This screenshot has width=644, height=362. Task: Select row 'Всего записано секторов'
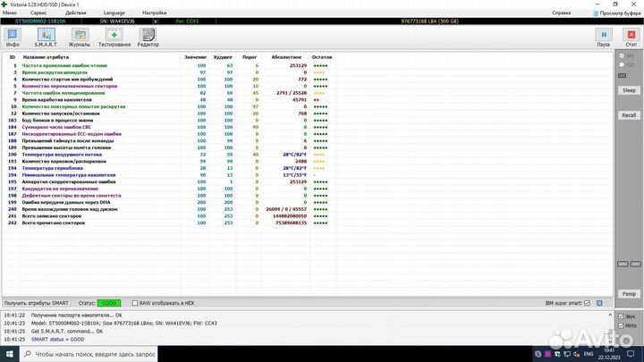[169, 216]
